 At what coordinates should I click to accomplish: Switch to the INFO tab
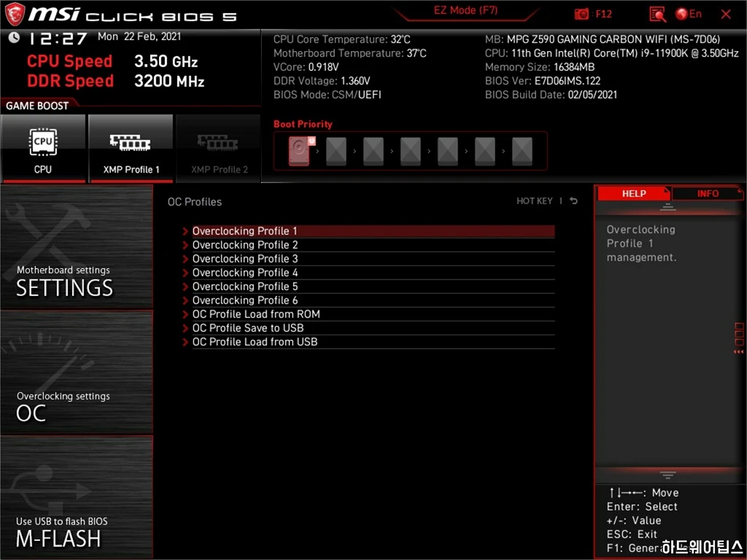(x=708, y=193)
